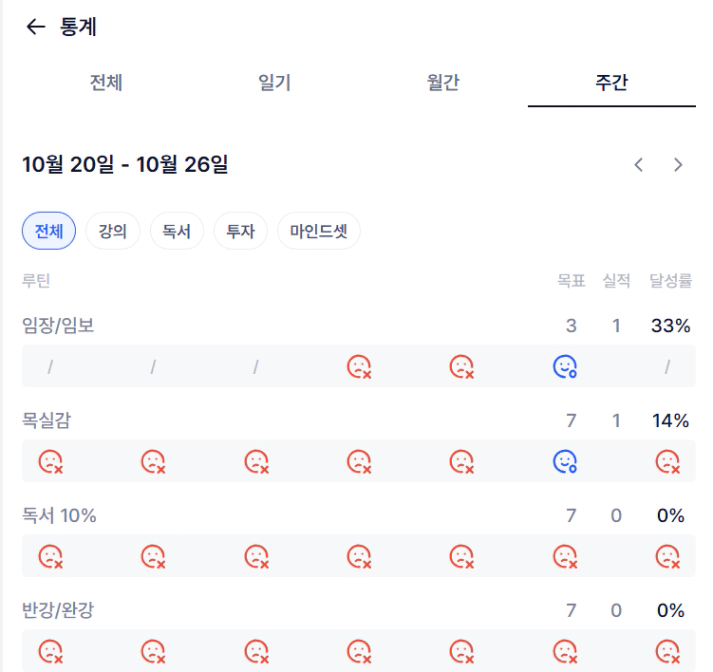Click first red failed face in 반강/완강 row

pyautogui.click(x=51, y=650)
